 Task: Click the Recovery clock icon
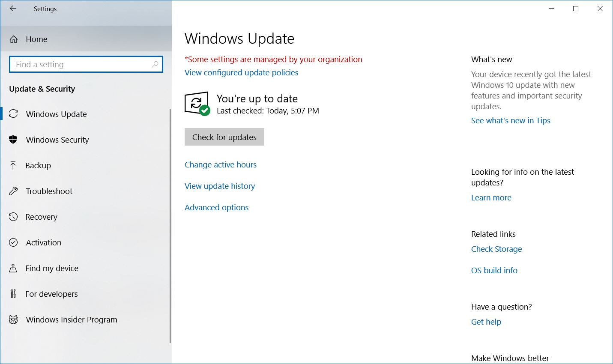click(13, 217)
